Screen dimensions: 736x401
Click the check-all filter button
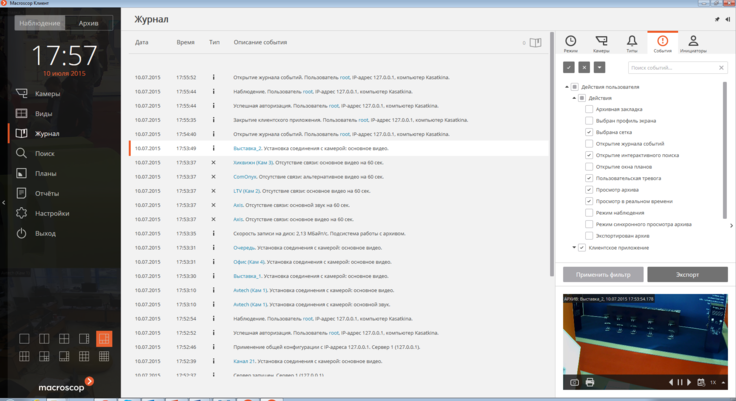click(x=568, y=67)
